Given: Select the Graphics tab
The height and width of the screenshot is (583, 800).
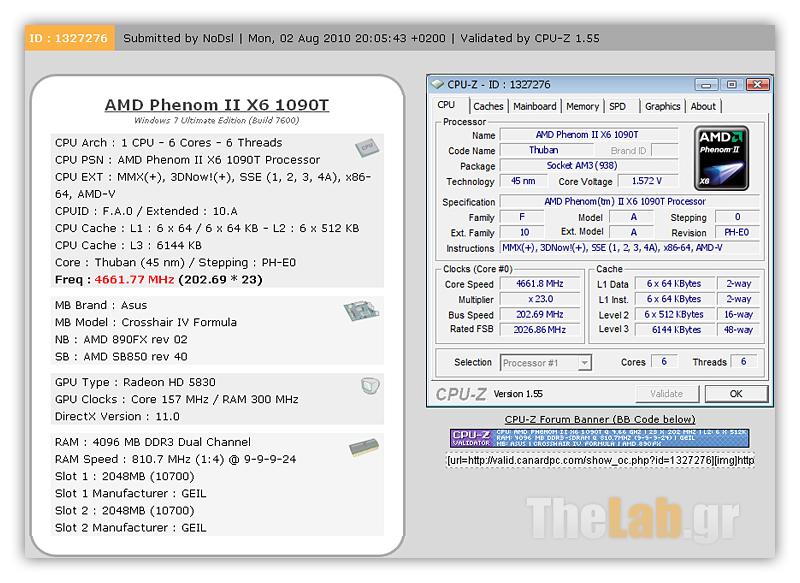Looking at the screenshot, I should tap(662, 106).
